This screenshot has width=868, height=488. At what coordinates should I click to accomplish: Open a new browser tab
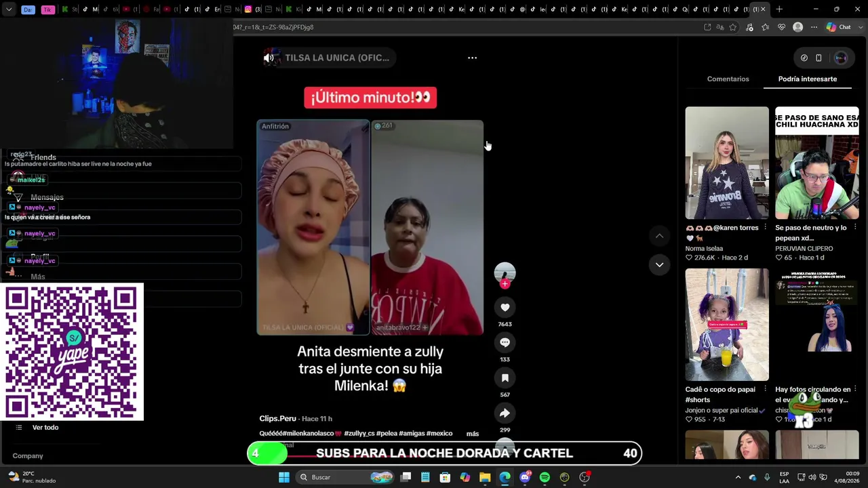(x=779, y=9)
